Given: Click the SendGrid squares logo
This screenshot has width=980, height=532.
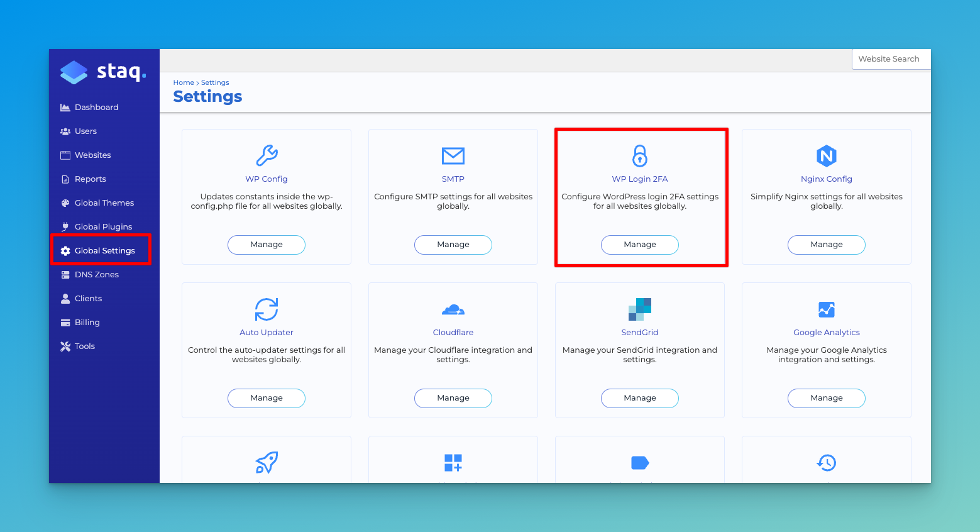Looking at the screenshot, I should pyautogui.click(x=640, y=309).
